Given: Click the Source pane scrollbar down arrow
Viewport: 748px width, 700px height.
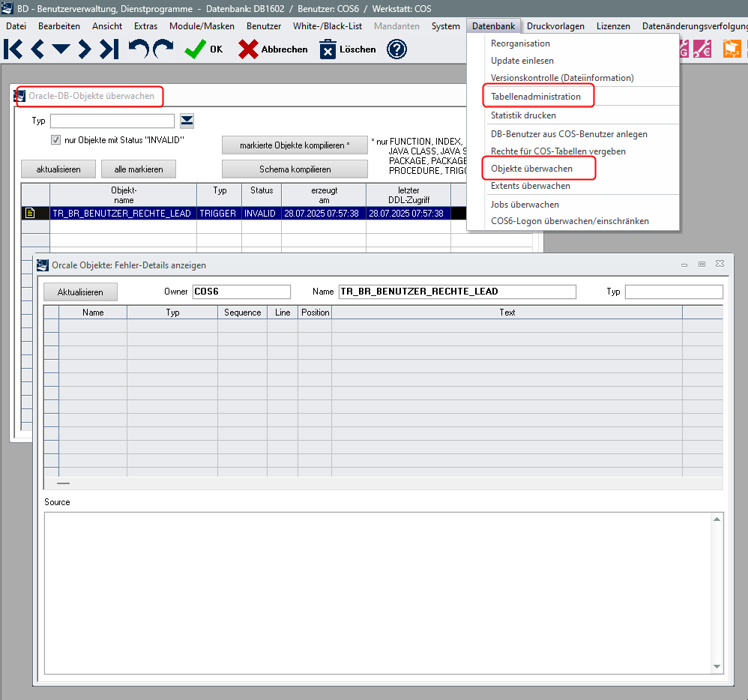Looking at the screenshot, I should [717, 666].
